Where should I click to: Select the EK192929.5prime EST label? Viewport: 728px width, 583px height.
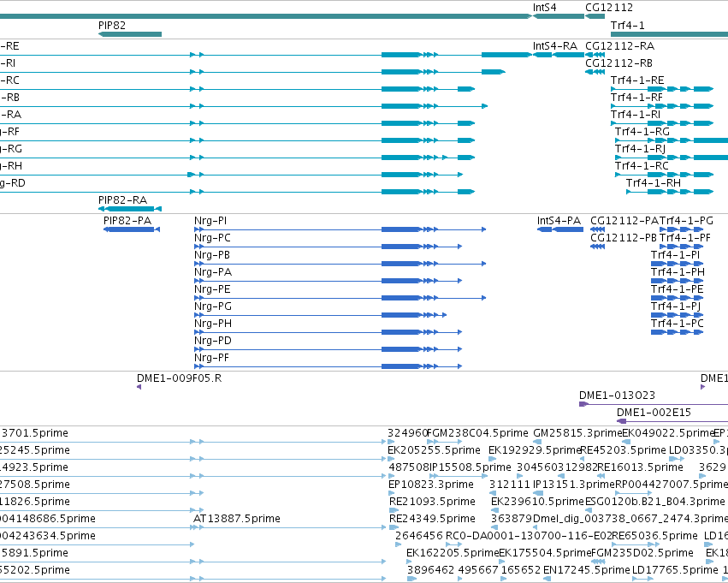pyautogui.click(x=535, y=450)
